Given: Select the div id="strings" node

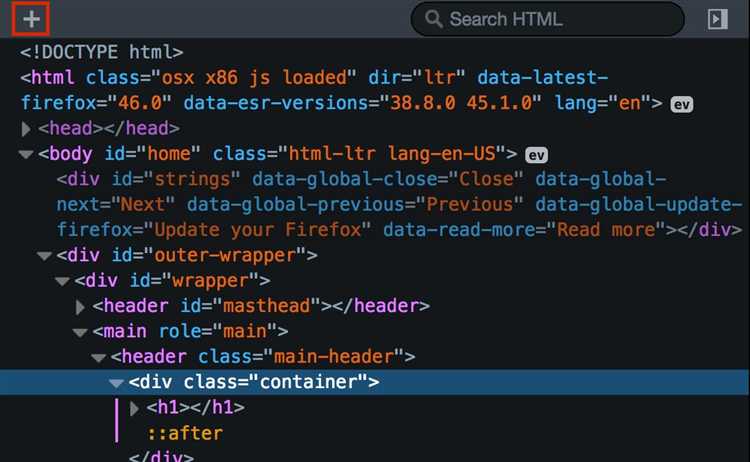Looking at the screenshot, I should [x=399, y=204].
